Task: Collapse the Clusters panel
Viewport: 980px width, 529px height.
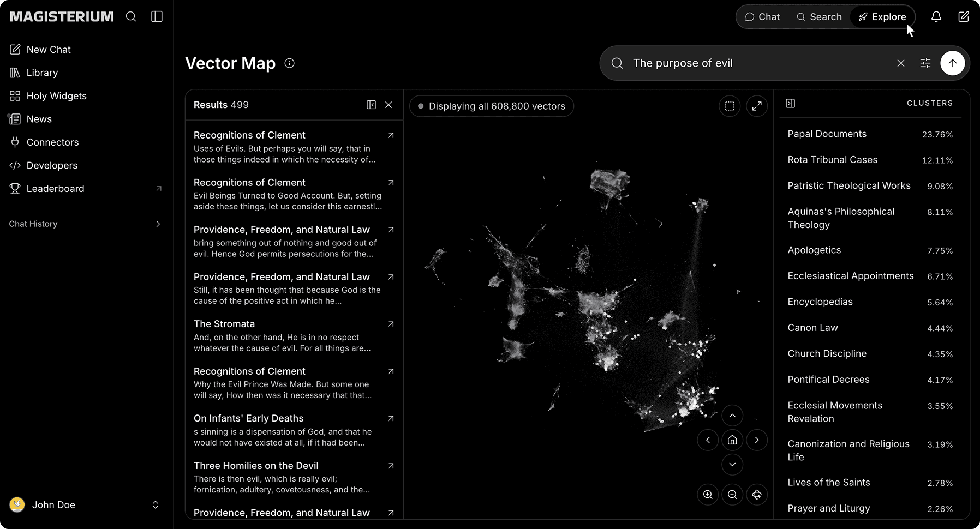Action: click(x=790, y=103)
